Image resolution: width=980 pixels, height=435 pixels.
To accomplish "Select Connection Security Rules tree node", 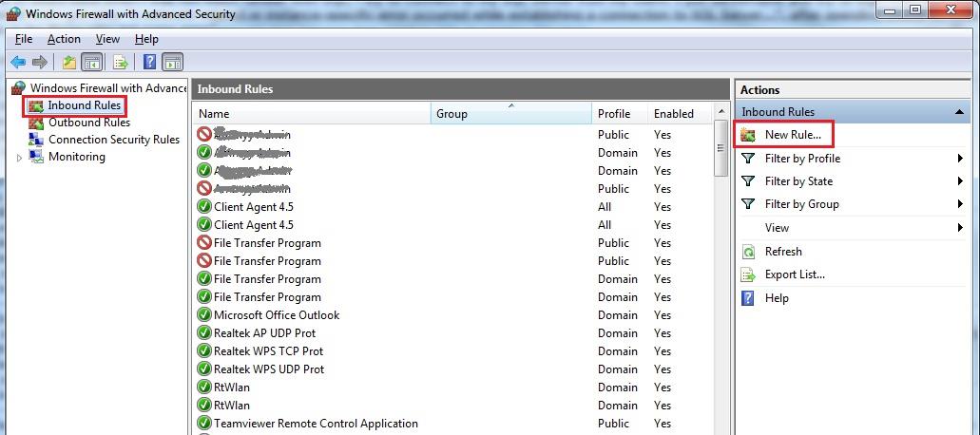I will tap(114, 140).
